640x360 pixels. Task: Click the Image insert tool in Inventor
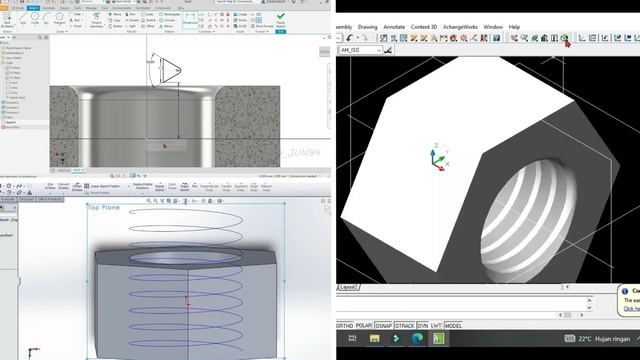[241, 14]
